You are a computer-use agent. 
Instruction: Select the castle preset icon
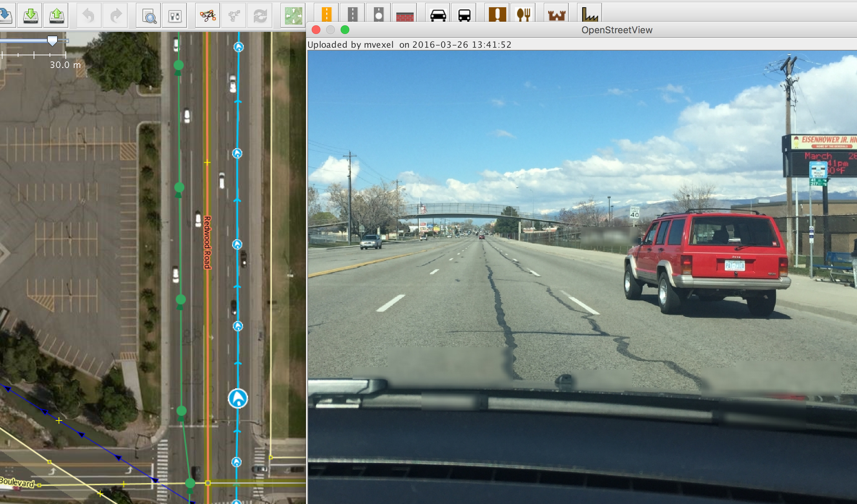(x=557, y=14)
